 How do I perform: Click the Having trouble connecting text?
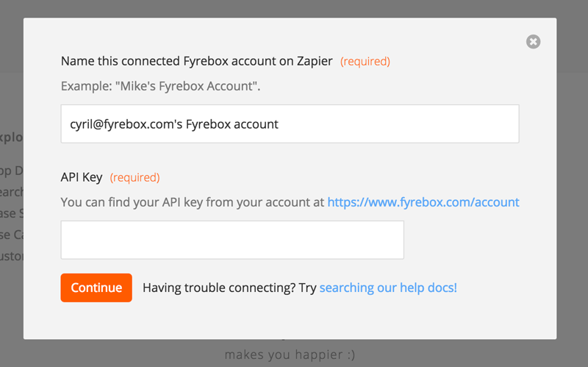229,288
